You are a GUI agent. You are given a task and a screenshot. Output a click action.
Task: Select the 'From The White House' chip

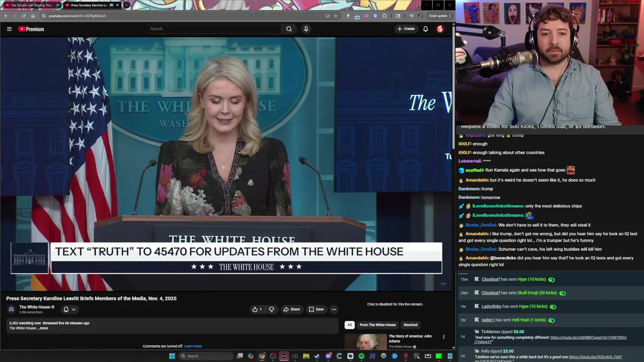click(x=378, y=325)
